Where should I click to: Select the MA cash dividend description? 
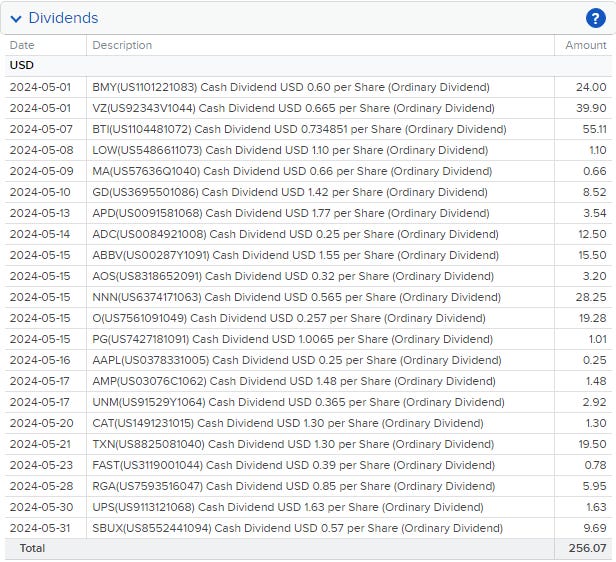coord(292,171)
